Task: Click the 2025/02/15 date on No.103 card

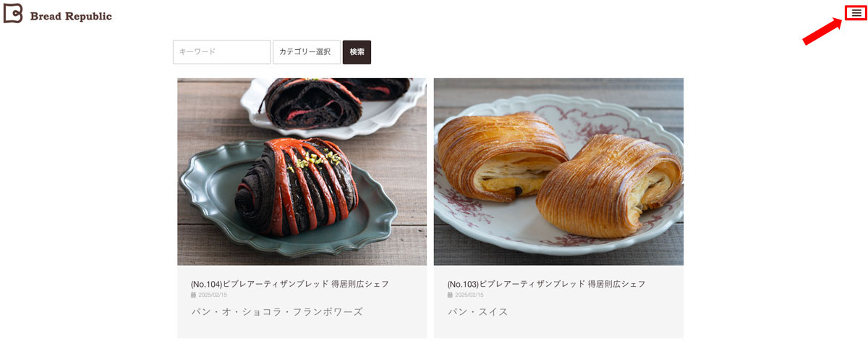Action: [469, 295]
